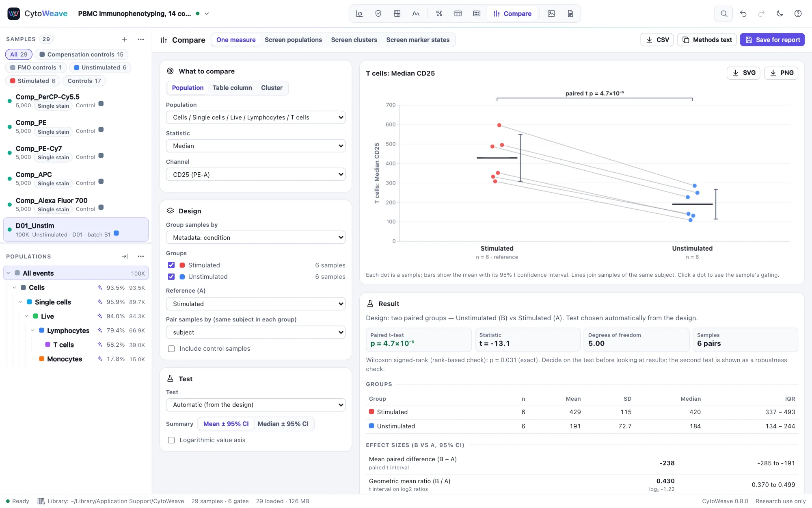Open the help question-mark icon
This screenshot has height=508, width=812.
[798, 13]
